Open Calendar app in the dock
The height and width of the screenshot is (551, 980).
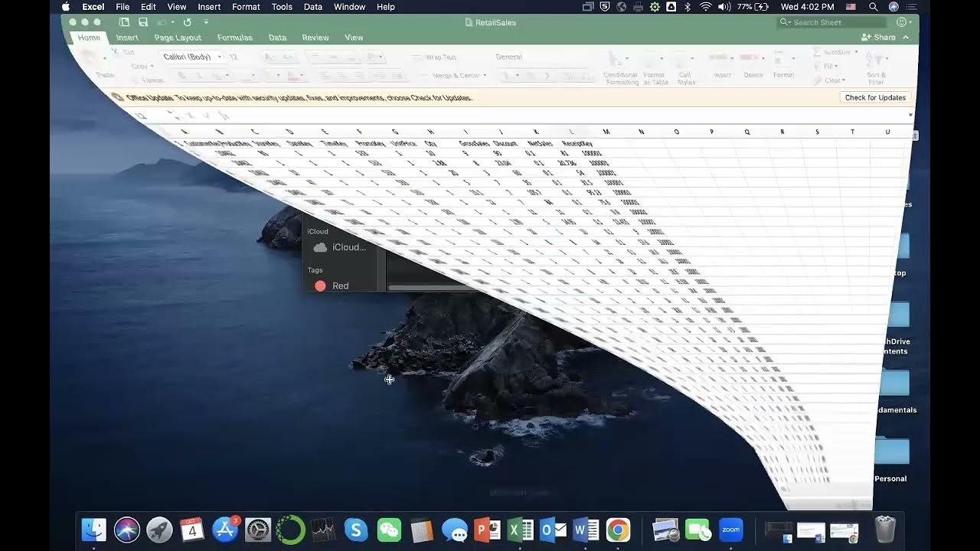pyautogui.click(x=192, y=530)
